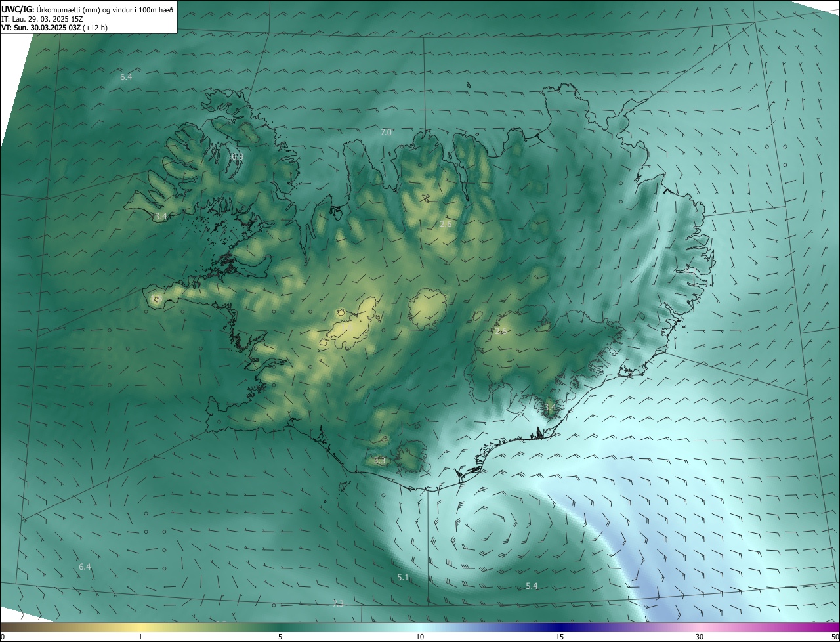Click the dark blue color scale segment above tick 15
This screenshot has width=840, height=642.
[560, 627]
